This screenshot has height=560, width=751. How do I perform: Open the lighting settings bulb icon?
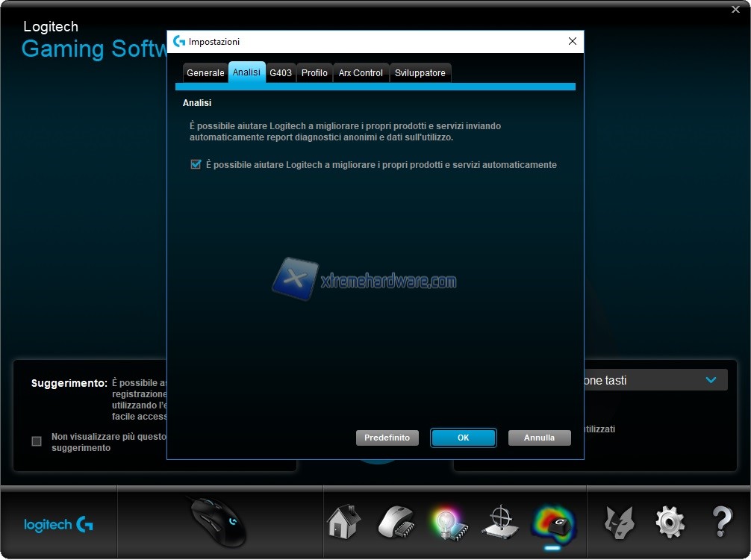447,521
